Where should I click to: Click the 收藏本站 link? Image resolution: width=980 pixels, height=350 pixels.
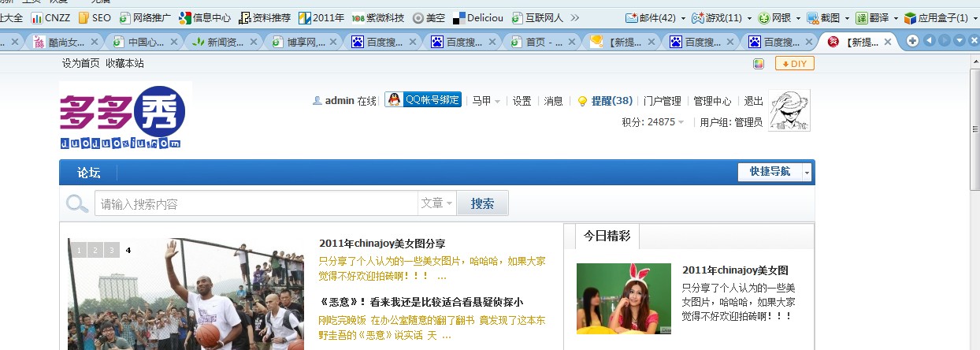coord(125,63)
